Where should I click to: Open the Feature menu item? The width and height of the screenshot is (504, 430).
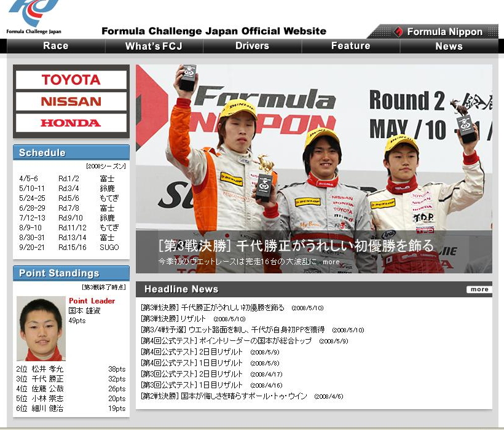(x=351, y=45)
